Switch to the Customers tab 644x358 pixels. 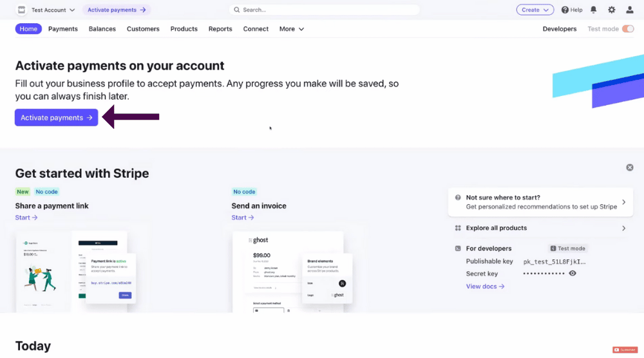(x=143, y=29)
